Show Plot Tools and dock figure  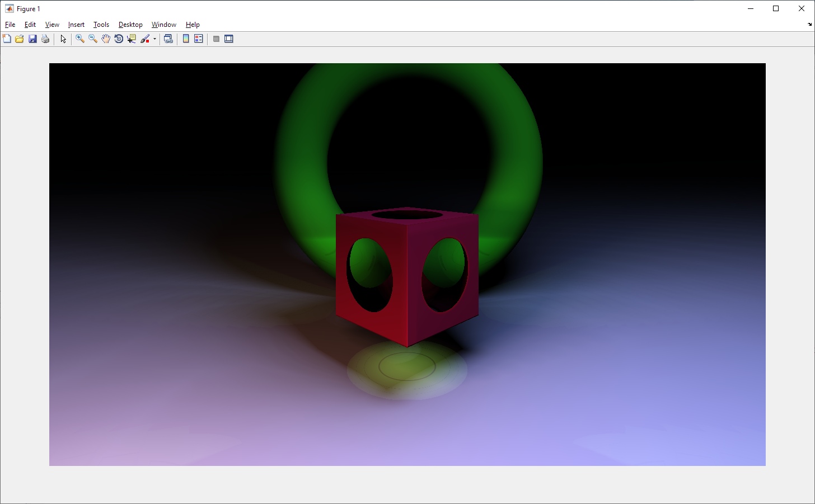point(229,39)
